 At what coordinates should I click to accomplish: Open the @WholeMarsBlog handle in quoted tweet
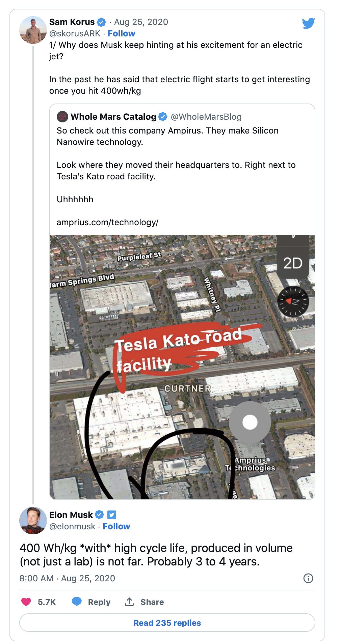(x=206, y=117)
